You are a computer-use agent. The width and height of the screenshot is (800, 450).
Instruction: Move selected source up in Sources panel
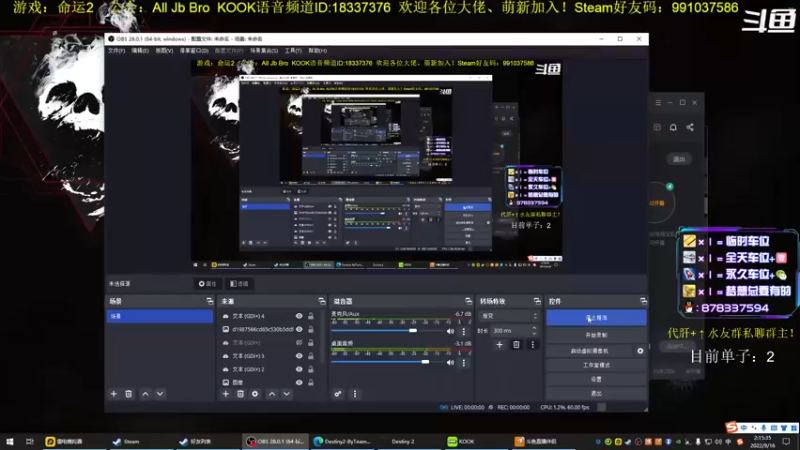click(272, 394)
